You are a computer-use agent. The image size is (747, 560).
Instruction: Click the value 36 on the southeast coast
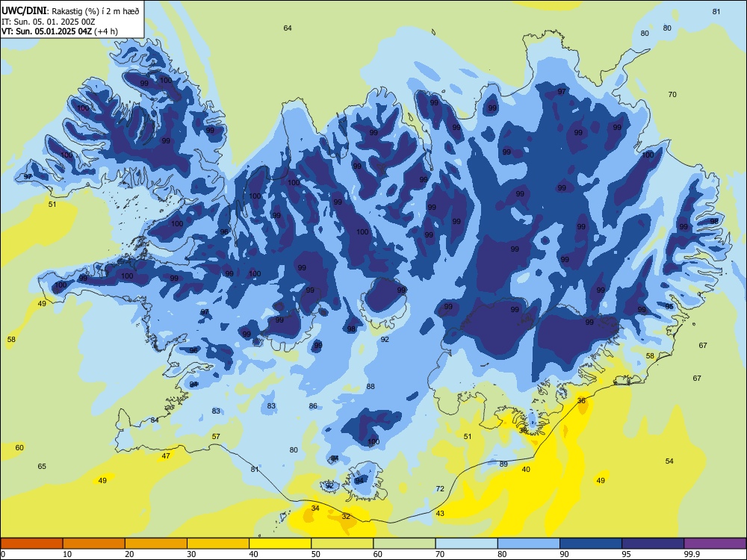tap(581, 401)
